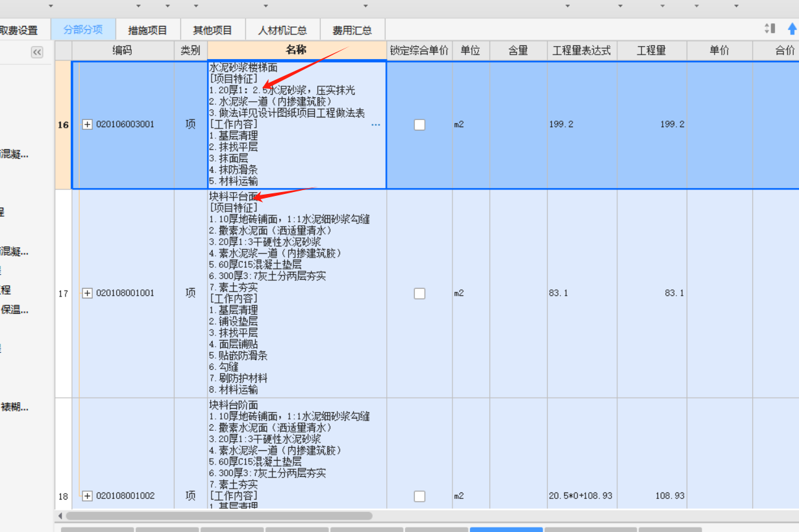The height and width of the screenshot is (532, 799).
Task: Click the 单位 column header
Action: (x=471, y=51)
